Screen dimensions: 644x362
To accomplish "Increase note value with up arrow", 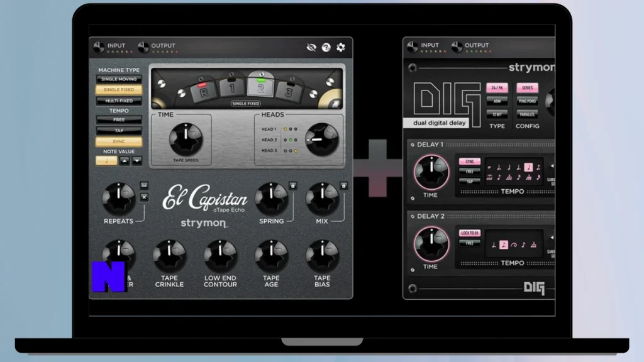I will tap(125, 161).
